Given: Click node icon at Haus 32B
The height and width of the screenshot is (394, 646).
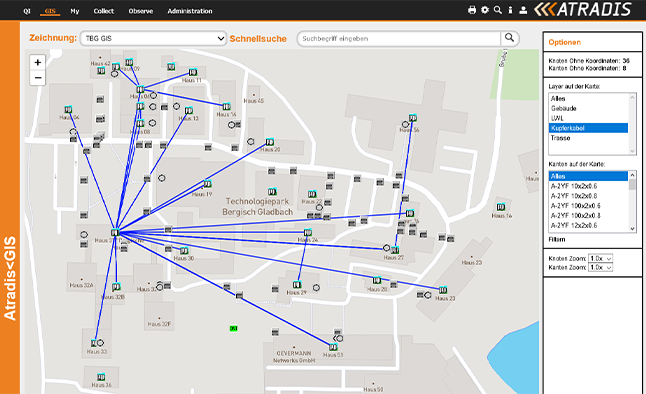Looking at the screenshot, I should 117,286.
